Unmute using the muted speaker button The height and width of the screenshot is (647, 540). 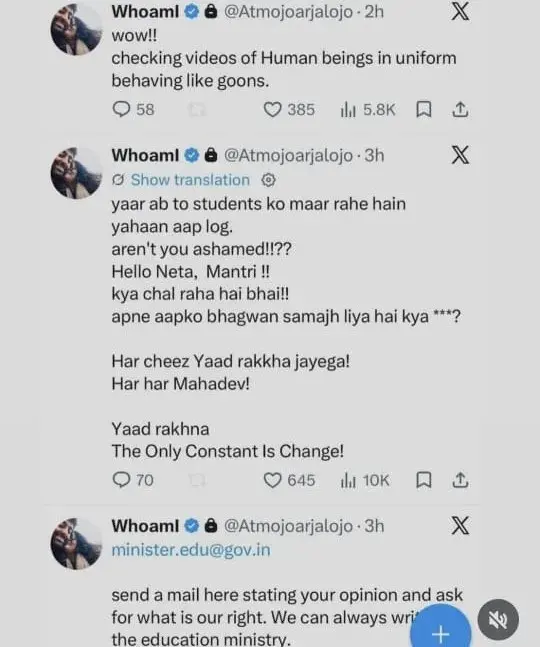[498, 619]
